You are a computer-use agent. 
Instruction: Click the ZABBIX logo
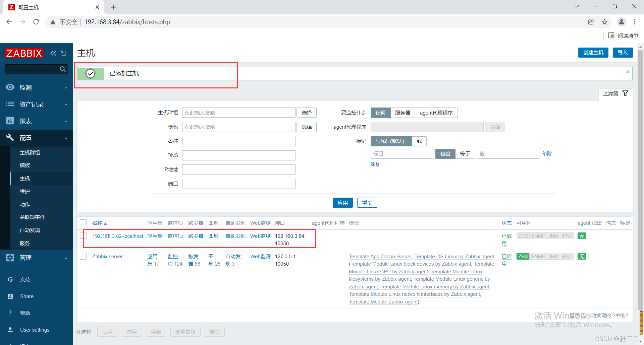tap(24, 53)
